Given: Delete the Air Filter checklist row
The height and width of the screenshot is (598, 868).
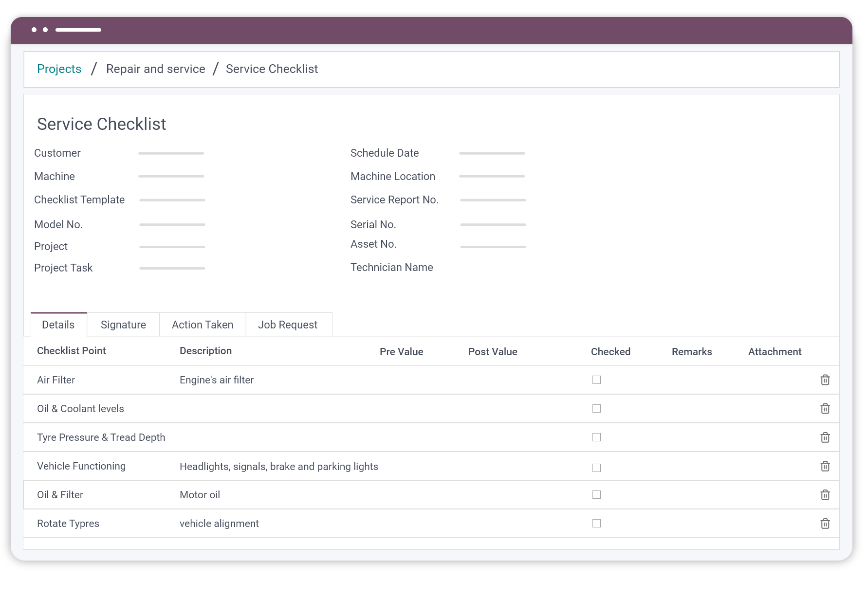Looking at the screenshot, I should click(825, 380).
